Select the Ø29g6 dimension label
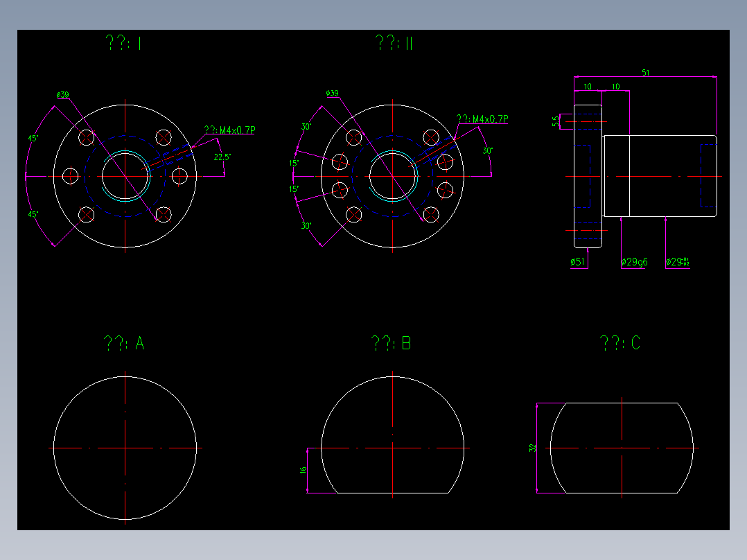 tap(634, 261)
